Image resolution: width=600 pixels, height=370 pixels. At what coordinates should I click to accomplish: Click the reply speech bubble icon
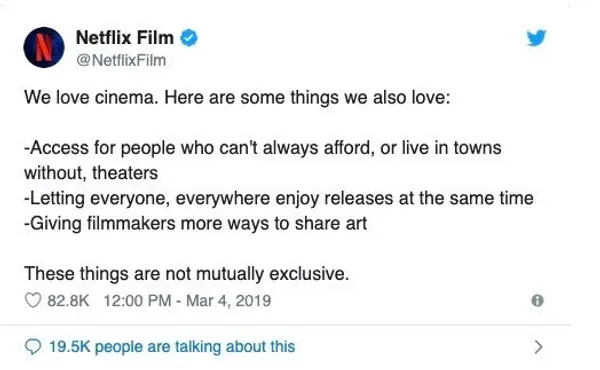click(x=33, y=347)
